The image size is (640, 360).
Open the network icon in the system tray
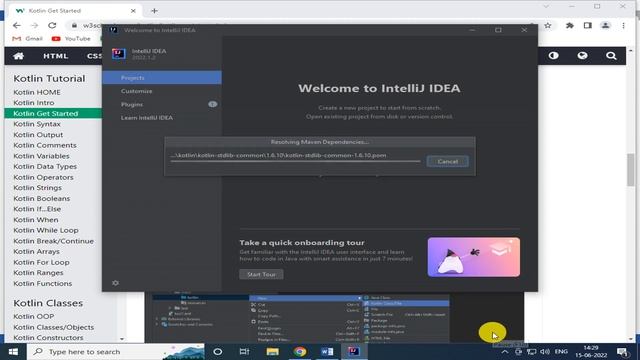[531, 351]
